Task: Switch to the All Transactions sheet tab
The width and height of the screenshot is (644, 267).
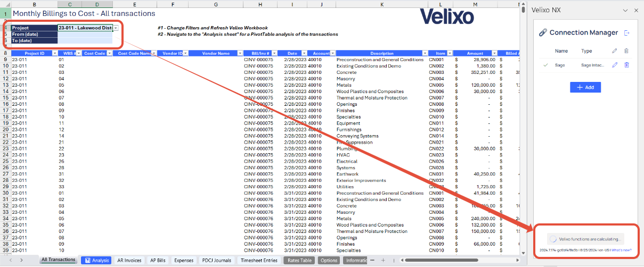Action: point(59,260)
